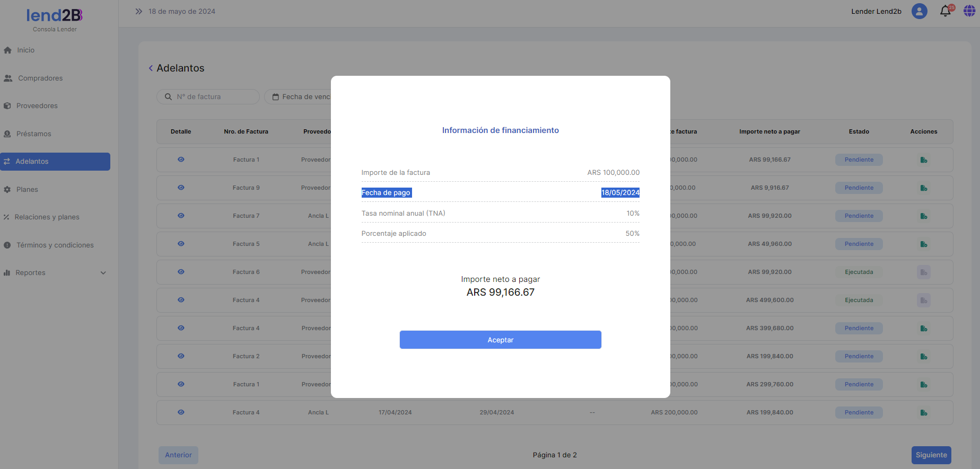
Task: Click action icon for Factura 9 row
Action: pos(923,188)
